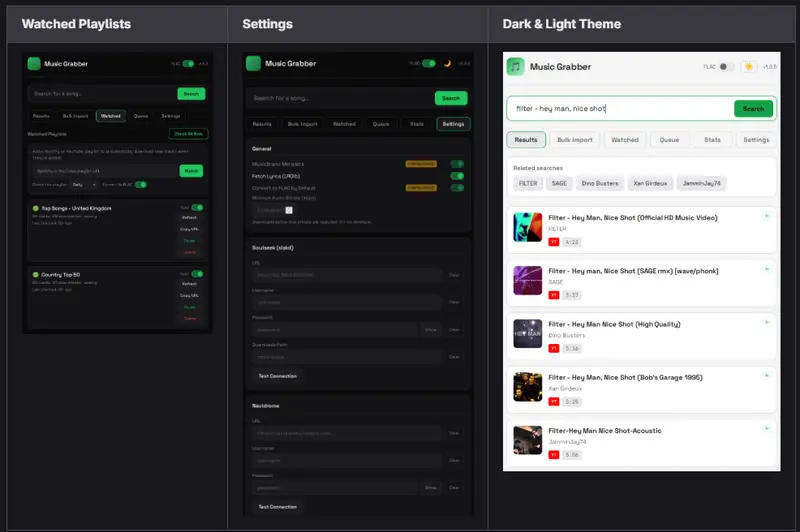Click the green Watch button
The image size is (800, 532).
tap(191, 171)
